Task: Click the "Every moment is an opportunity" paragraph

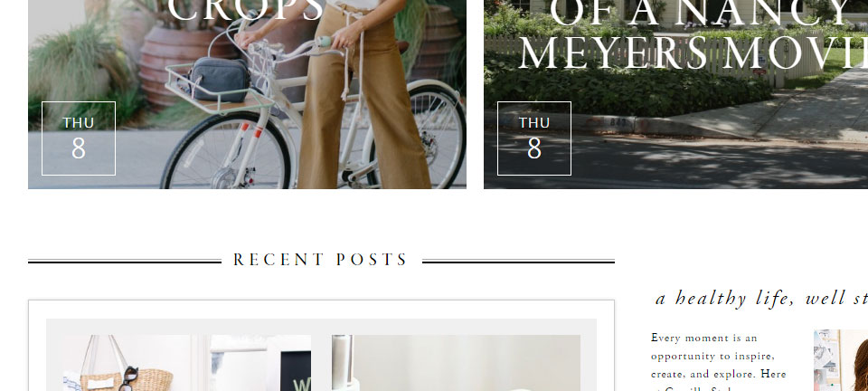Action: 719,364
